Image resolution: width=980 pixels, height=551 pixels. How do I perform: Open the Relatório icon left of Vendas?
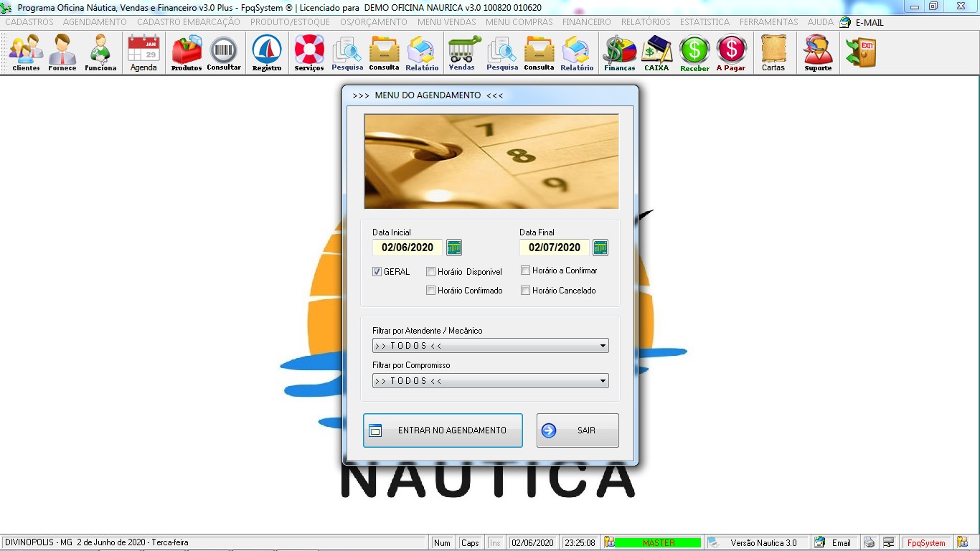[x=422, y=54]
